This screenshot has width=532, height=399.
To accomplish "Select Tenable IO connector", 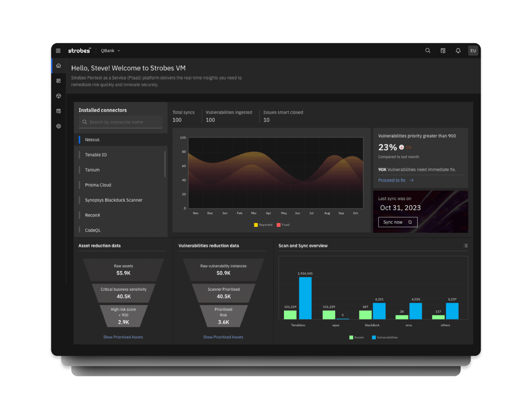I will [96, 155].
